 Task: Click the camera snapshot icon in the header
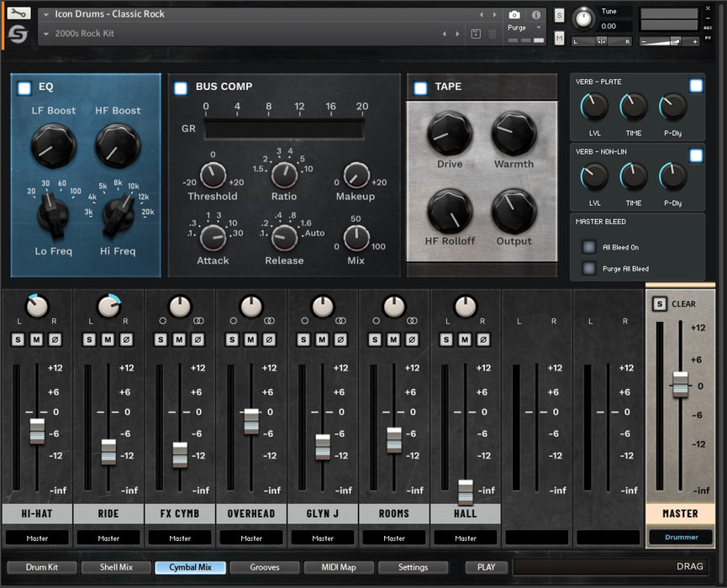[514, 14]
